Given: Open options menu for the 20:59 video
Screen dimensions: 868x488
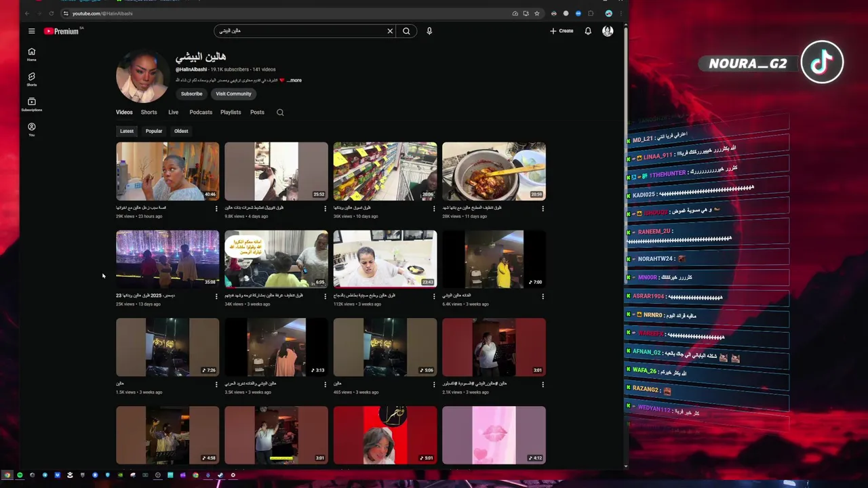Looking at the screenshot, I should click(x=542, y=209).
